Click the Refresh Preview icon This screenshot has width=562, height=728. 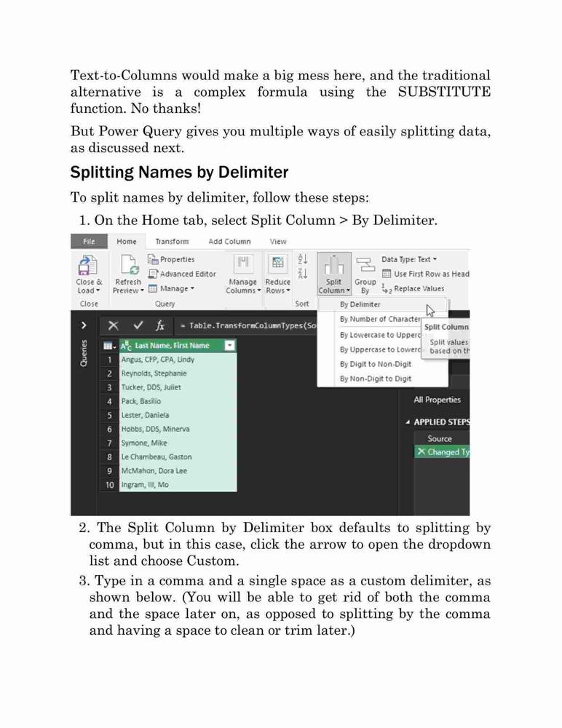point(129,265)
